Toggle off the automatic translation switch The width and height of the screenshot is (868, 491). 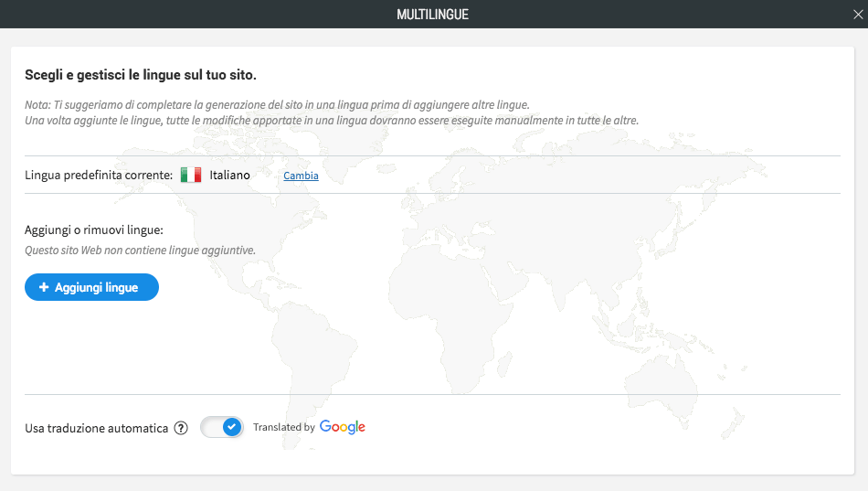click(x=222, y=427)
